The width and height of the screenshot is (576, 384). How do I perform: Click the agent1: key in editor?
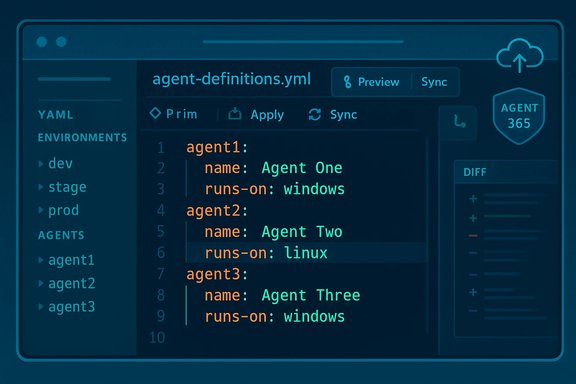pos(217,148)
